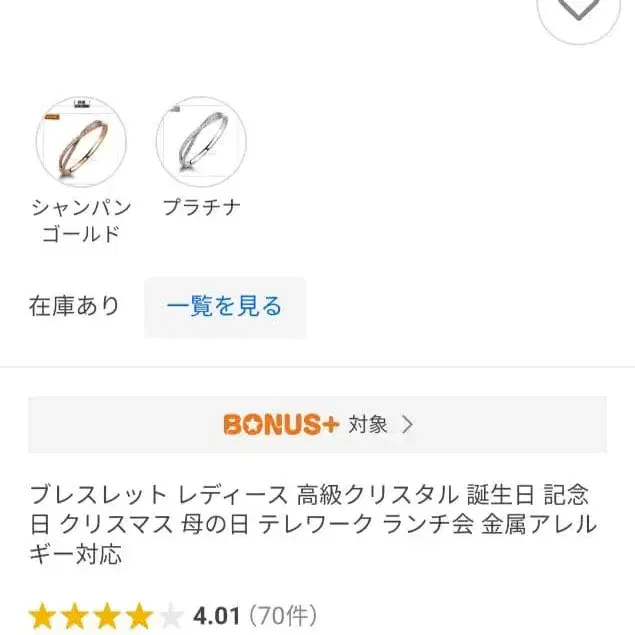Tap the 4.01 rating score
This screenshot has width=635, height=635.
214,613
